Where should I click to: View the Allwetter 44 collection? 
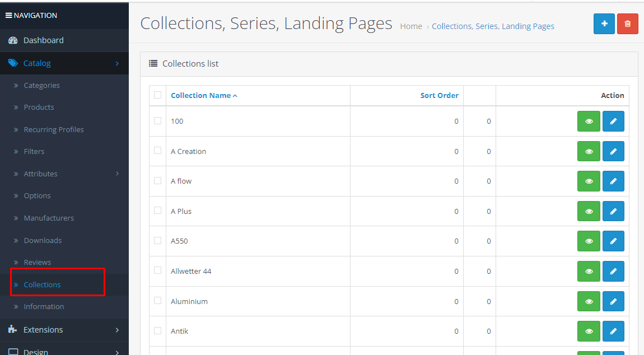[x=589, y=271]
